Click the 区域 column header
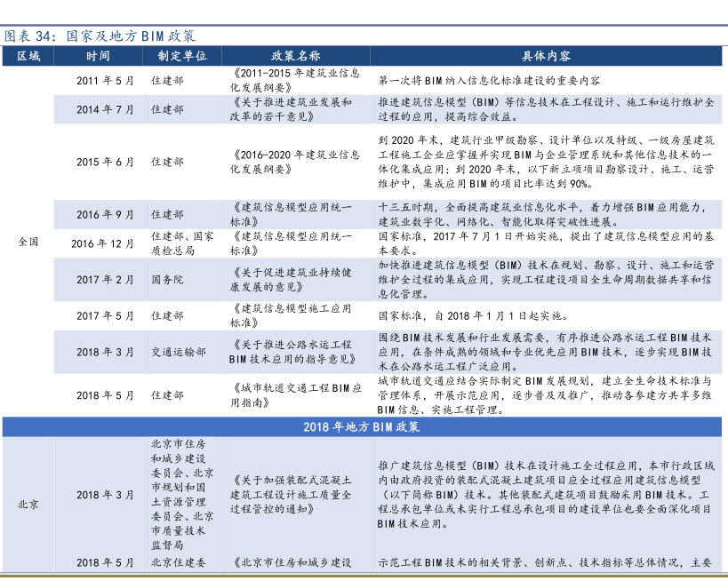This screenshot has height=581, width=728. [28, 56]
